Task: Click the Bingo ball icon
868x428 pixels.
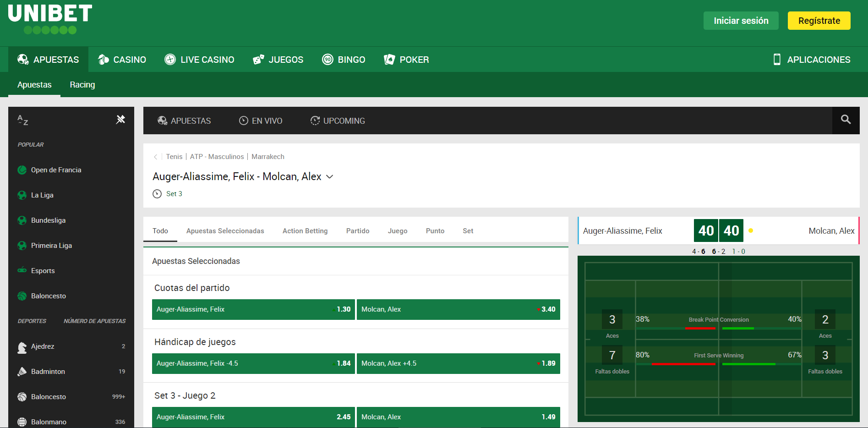Action: (x=328, y=60)
